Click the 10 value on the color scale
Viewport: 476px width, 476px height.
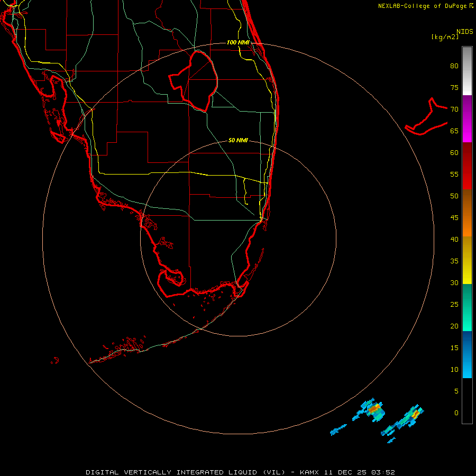click(454, 370)
